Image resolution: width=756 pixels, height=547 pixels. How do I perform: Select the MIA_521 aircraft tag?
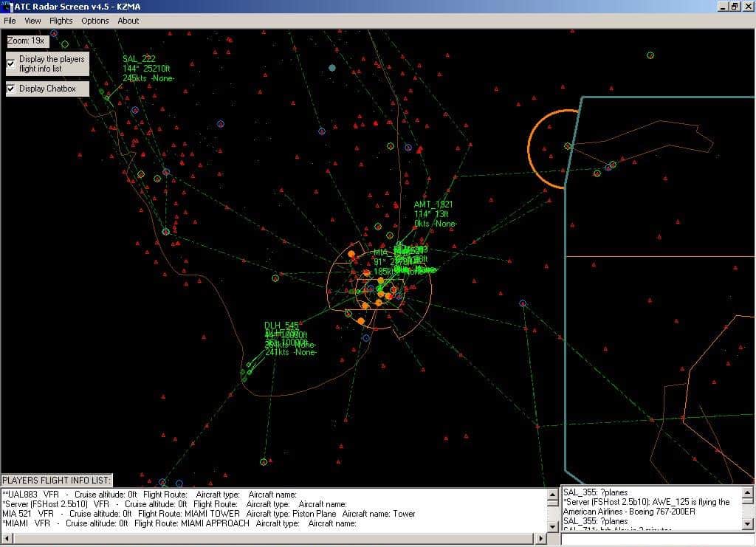coord(385,253)
